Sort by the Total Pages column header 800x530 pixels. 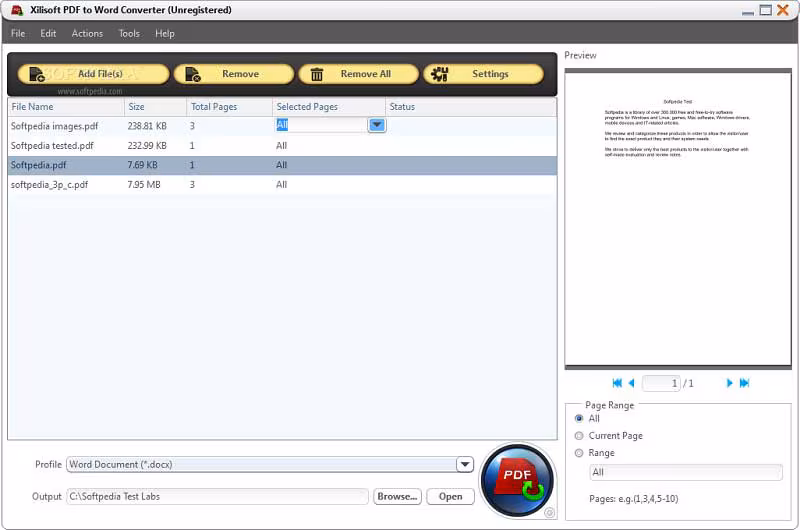click(x=230, y=107)
